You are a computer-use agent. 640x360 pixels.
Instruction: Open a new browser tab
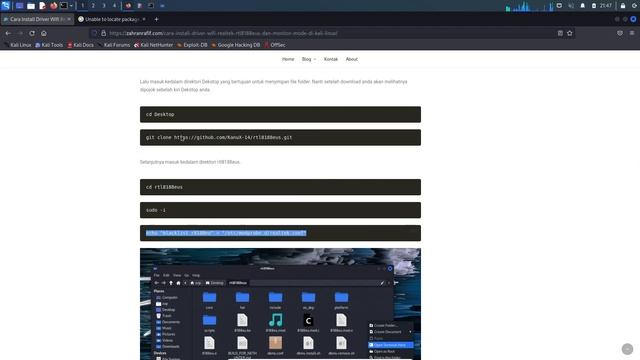156,19
